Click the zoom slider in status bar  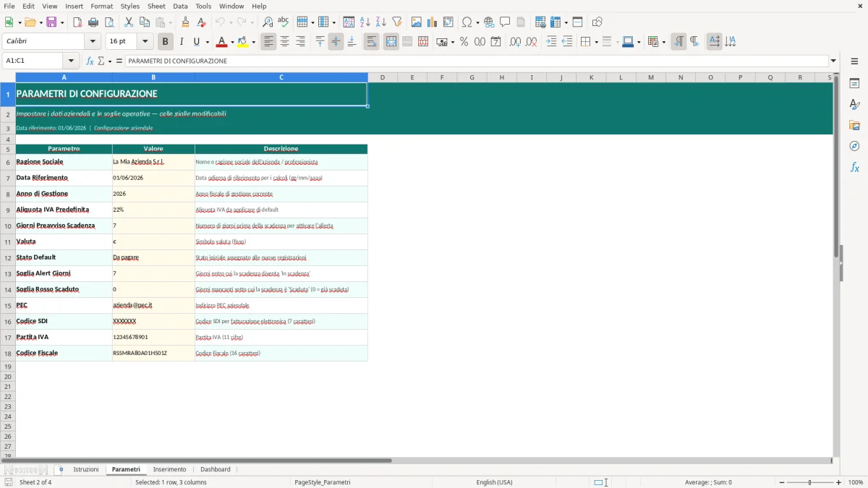pos(809,482)
